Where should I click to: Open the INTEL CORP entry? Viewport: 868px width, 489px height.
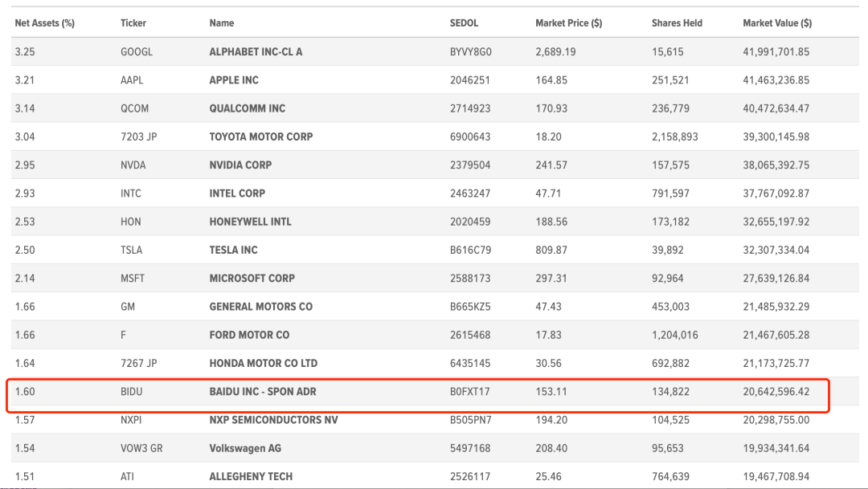(237, 194)
